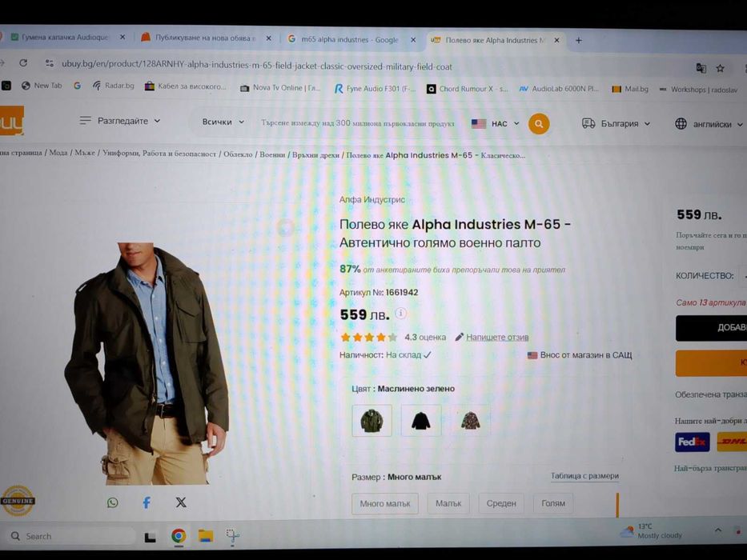This screenshot has height=560, width=747.
Task: Select the black jacket color swatch
Action: pos(421,421)
